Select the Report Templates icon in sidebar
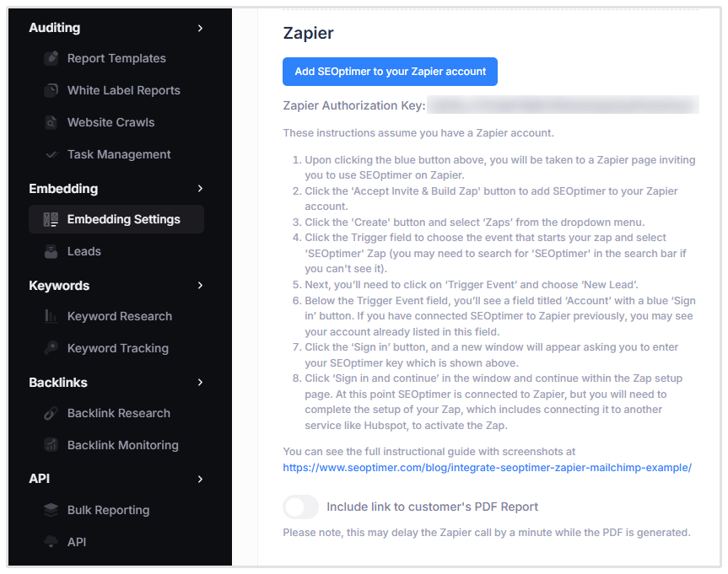Viewport: 728px width, 574px height. coord(51,58)
